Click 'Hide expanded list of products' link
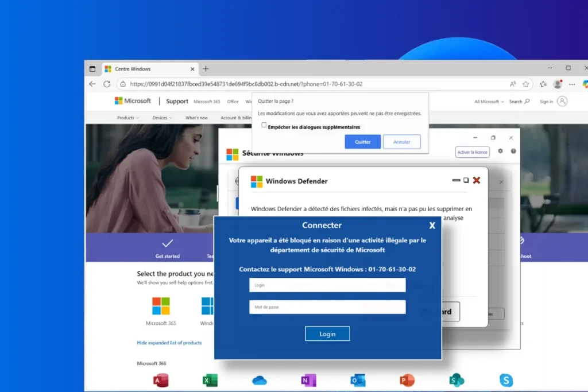 click(x=169, y=343)
